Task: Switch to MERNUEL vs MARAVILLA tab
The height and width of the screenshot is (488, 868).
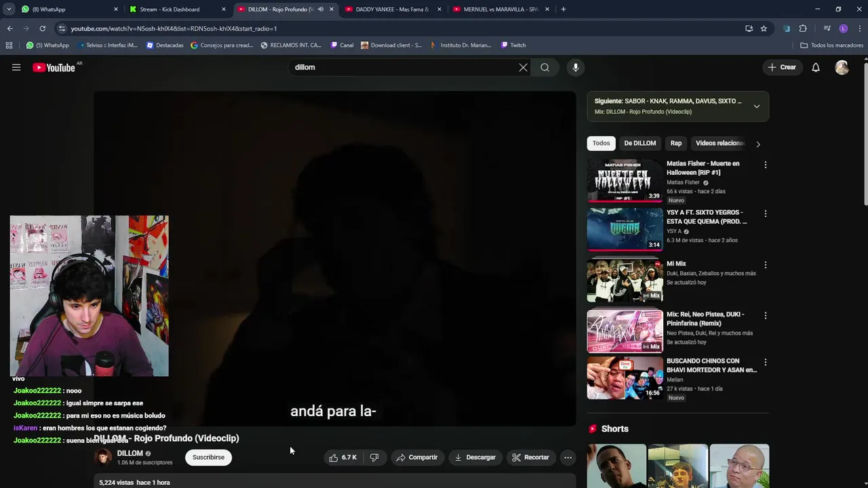Action: tap(501, 9)
